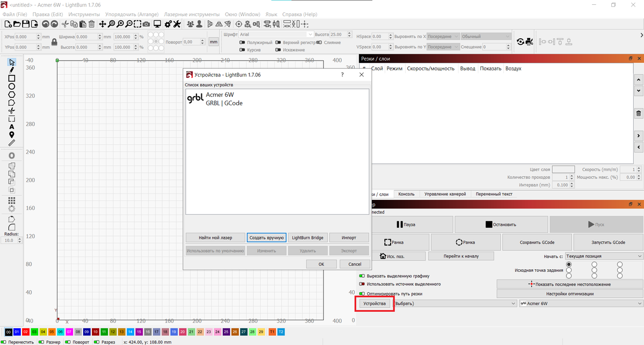
Task: Click the Redo arrow icon
Action: pyautogui.click(x=55, y=24)
